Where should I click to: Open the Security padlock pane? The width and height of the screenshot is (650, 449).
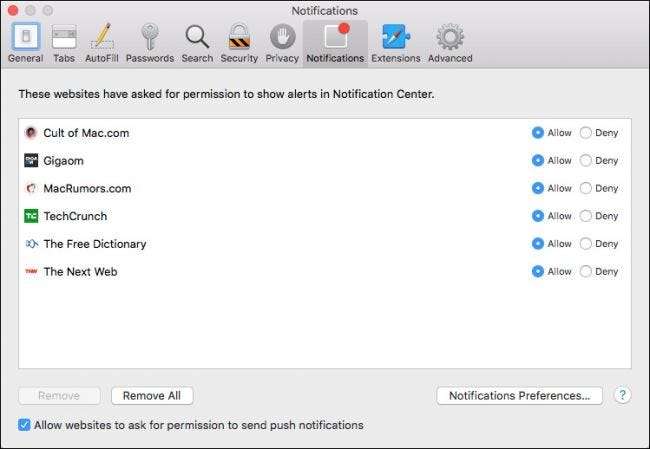pyautogui.click(x=239, y=42)
